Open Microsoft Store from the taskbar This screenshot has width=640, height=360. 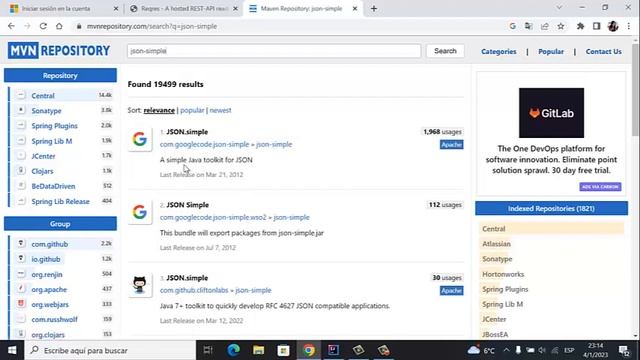[283, 350]
